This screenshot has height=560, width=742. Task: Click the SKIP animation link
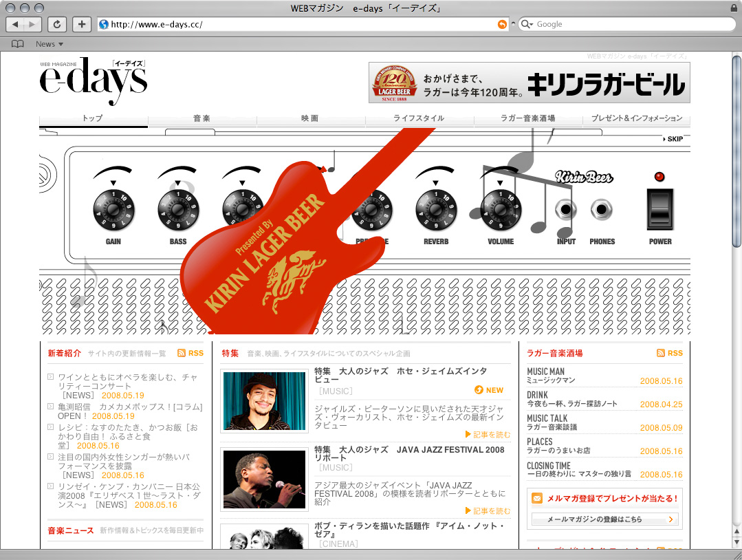click(x=673, y=139)
